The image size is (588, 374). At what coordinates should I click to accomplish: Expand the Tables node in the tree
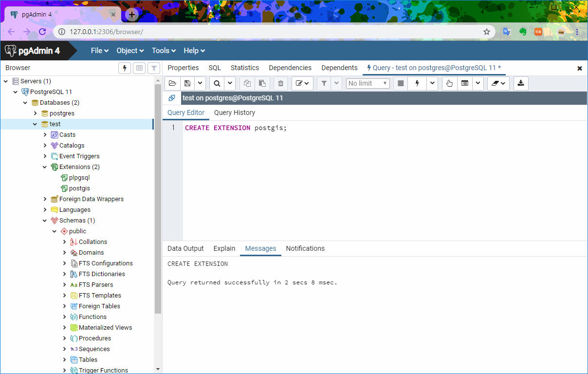(64, 360)
